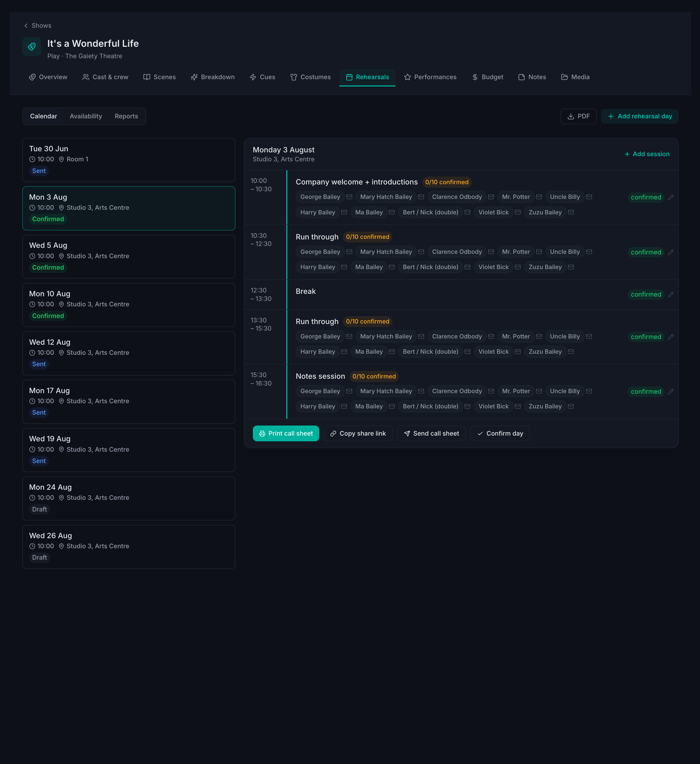Open the Mon 10 Aug rehearsal day
The width and height of the screenshot is (700, 764).
click(x=129, y=305)
